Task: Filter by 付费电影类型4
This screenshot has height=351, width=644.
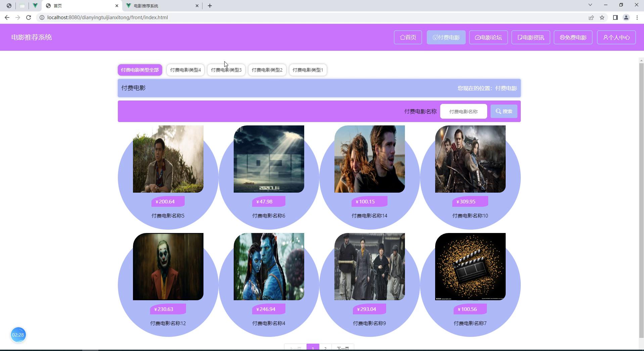Action: 185,70
